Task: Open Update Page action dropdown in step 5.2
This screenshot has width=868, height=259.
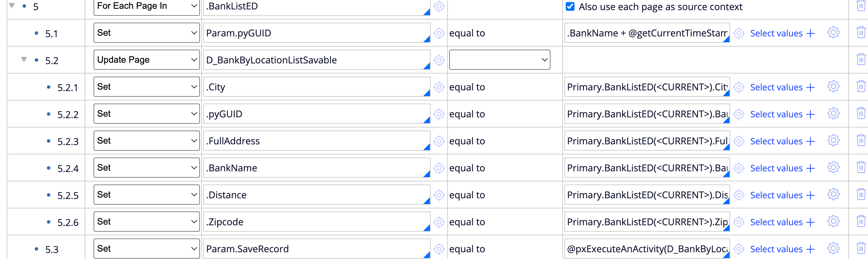Action: coord(147,60)
